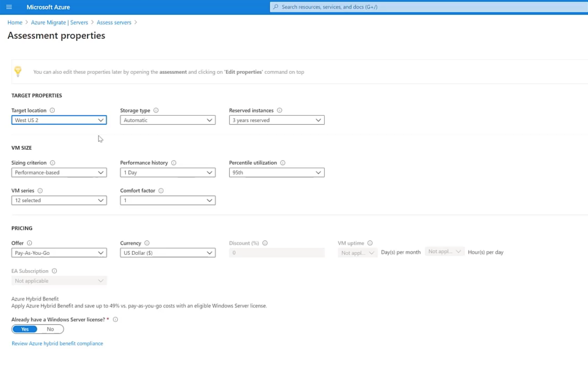
Task: Open the EA Subscription dropdown
Action: (59, 281)
